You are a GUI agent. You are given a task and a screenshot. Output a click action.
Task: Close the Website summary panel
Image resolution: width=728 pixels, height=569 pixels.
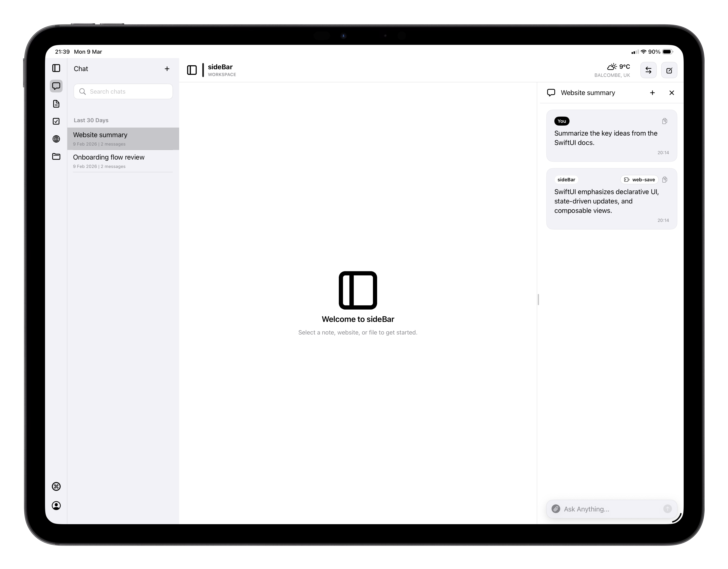672,93
